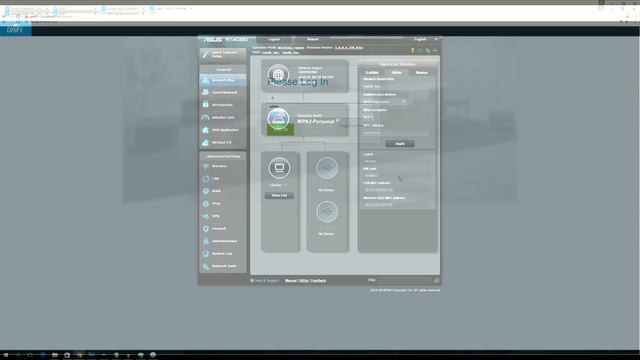Select the upper USB No Device icon
The width and height of the screenshot is (640, 360).
pyautogui.click(x=327, y=168)
